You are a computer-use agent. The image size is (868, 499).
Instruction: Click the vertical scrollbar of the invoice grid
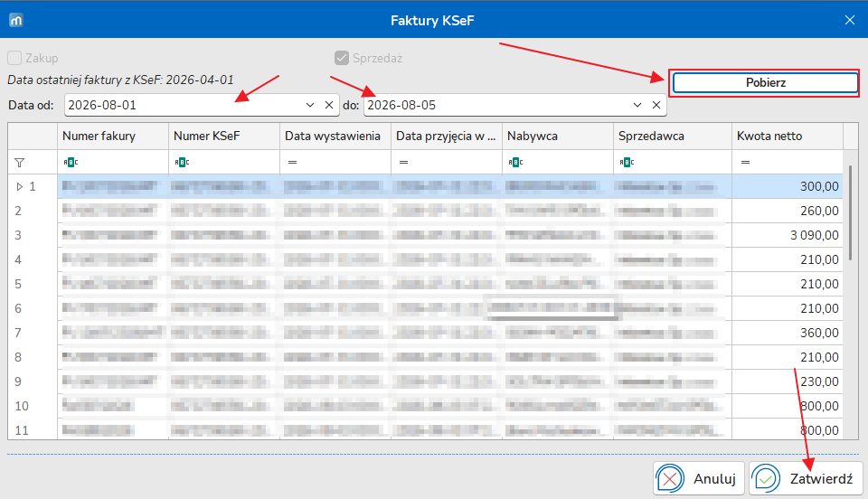(x=851, y=213)
